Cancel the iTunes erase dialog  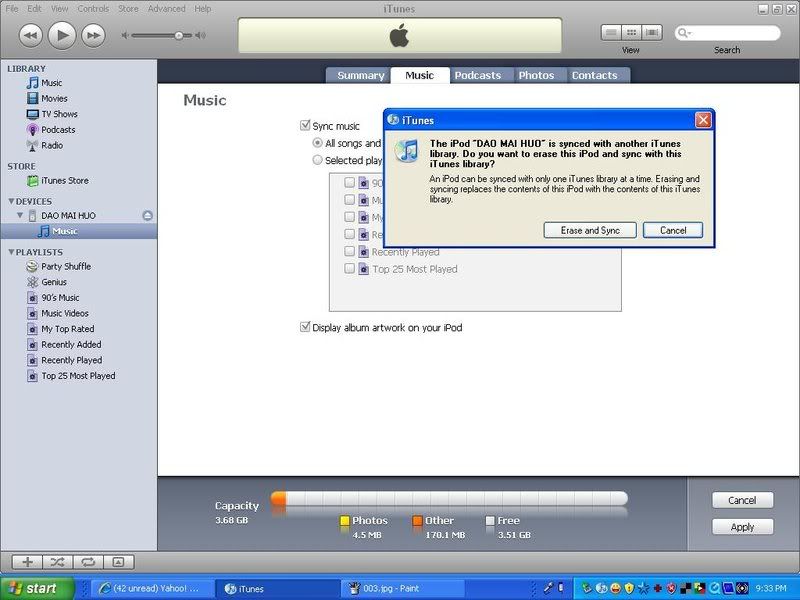point(673,230)
